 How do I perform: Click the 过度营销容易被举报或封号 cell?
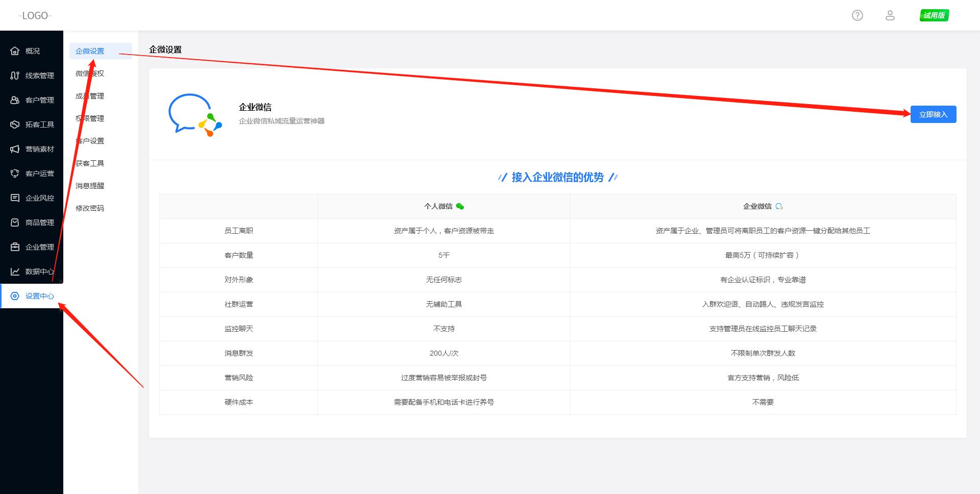tap(444, 378)
